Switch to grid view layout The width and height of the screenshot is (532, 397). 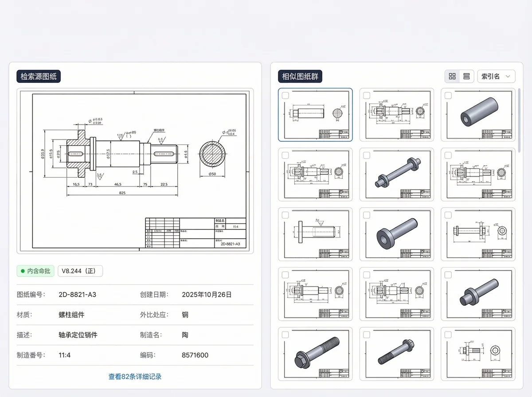(x=452, y=76)
